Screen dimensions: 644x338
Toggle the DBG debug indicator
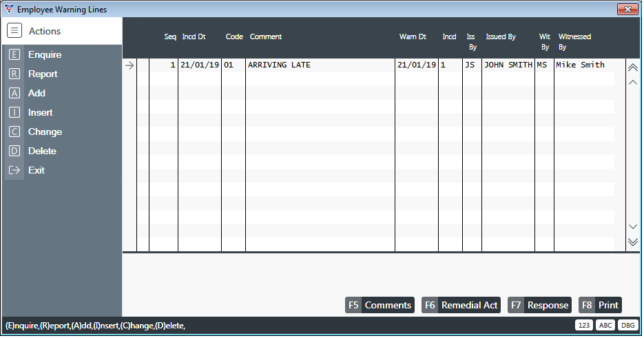(x=628, y=326)
